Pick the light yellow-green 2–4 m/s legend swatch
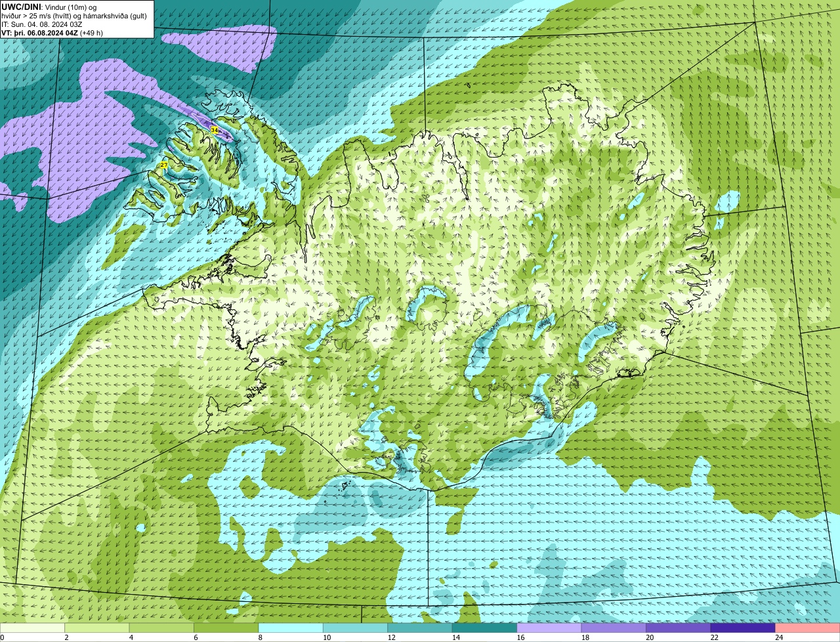This screenshot has height=642, width=840. 97,628
